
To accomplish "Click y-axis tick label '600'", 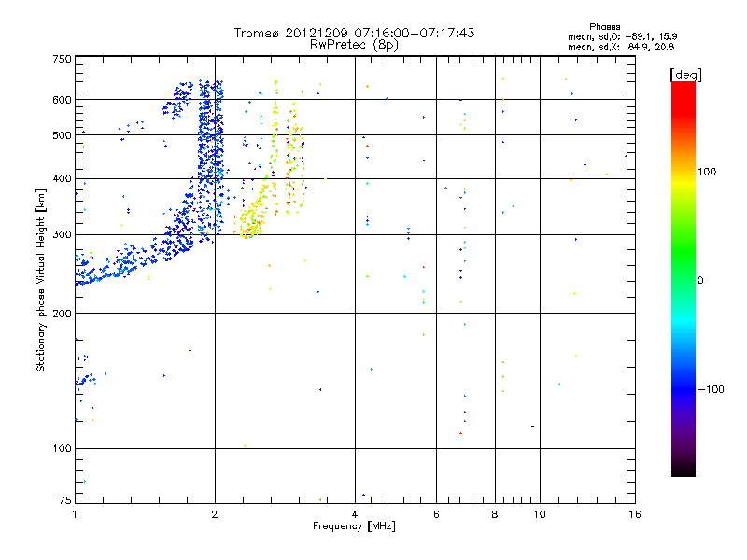I will 62,100.
